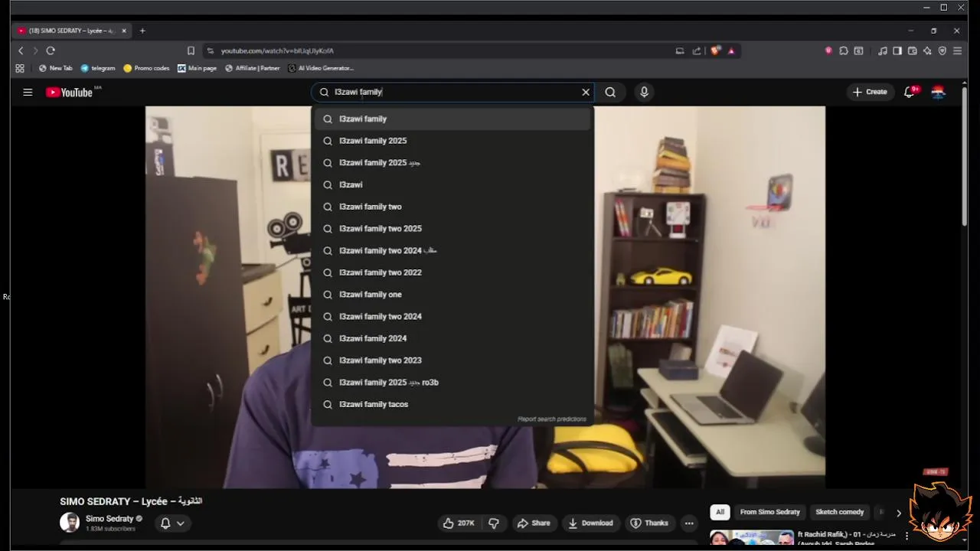
Task: Click the pink extension icon in the toolbar
Action: click(828, 51)
